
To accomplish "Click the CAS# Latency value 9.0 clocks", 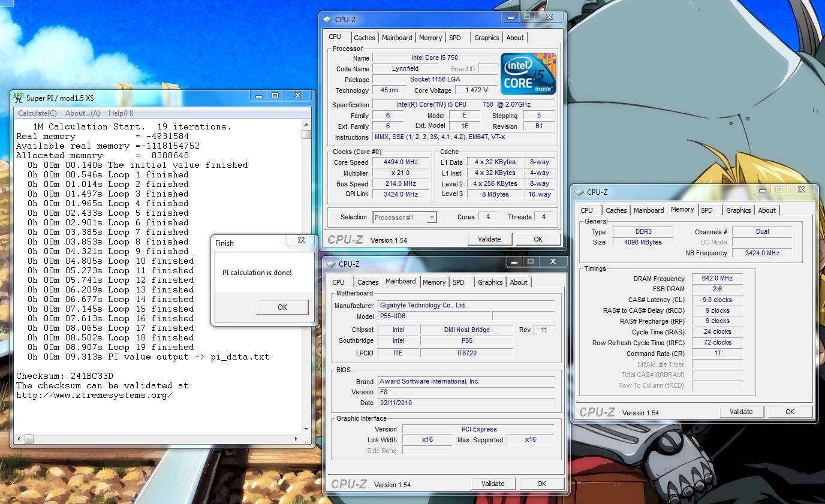I will pyautogui.click(x=717, y=300).
